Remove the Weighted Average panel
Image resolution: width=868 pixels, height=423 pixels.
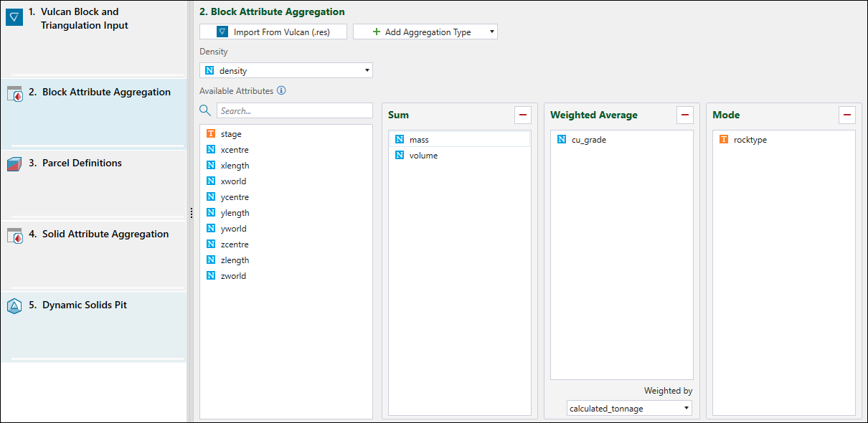tap(684, 115)
